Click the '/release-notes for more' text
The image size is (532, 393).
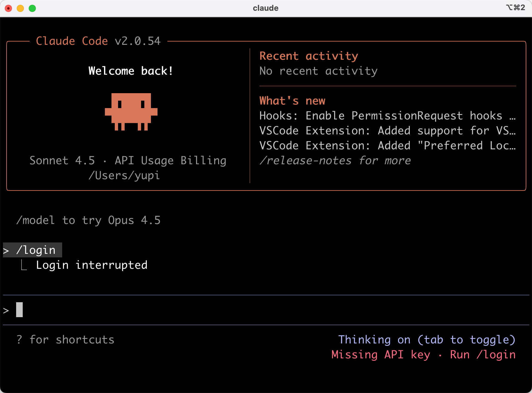point(335,161)
